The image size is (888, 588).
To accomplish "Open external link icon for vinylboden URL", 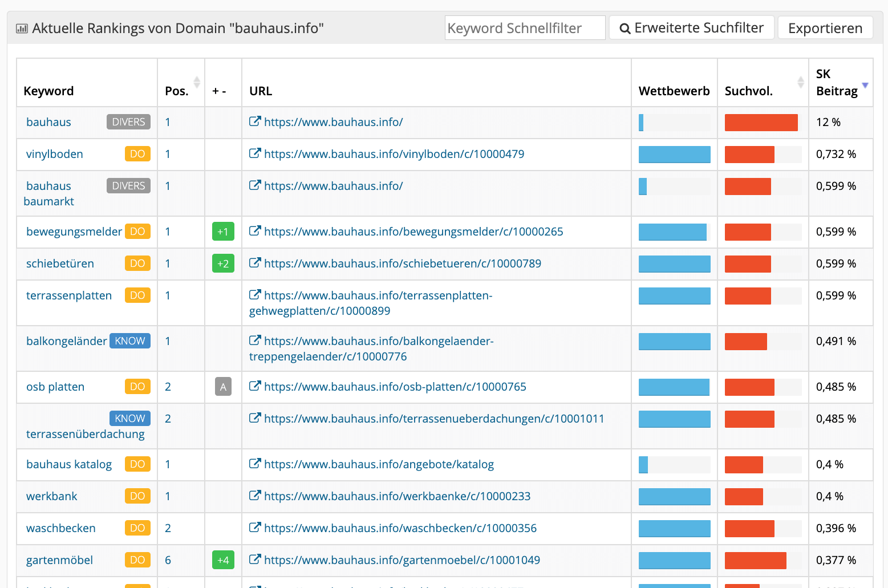I will [255, 153].
